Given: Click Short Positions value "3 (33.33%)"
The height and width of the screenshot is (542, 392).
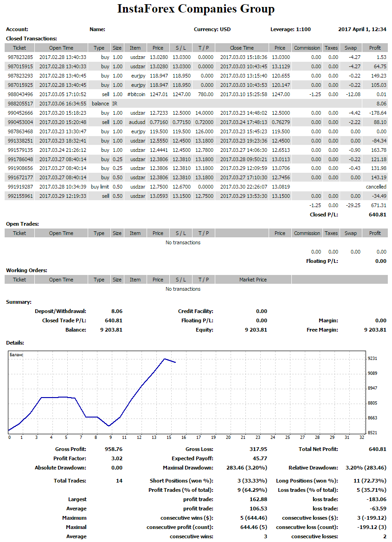Looking at the screenshot, I should point(252,481).
